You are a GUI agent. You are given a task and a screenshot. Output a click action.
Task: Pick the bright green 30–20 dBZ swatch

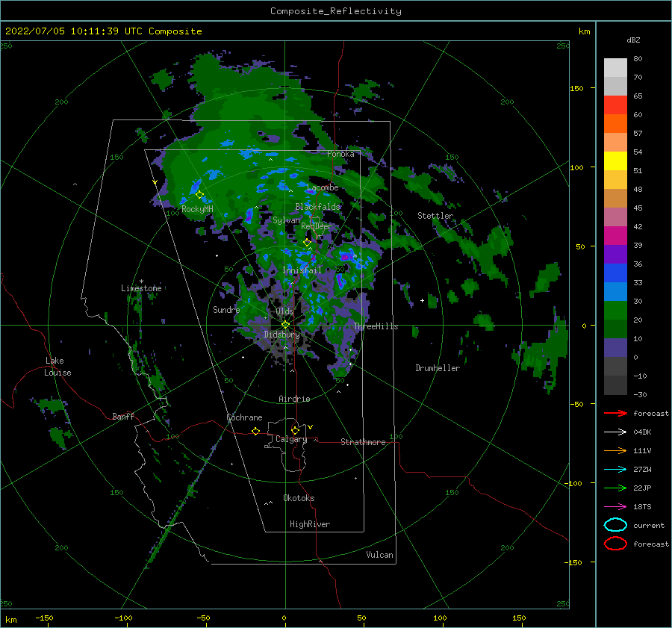(x=615, y=311)
